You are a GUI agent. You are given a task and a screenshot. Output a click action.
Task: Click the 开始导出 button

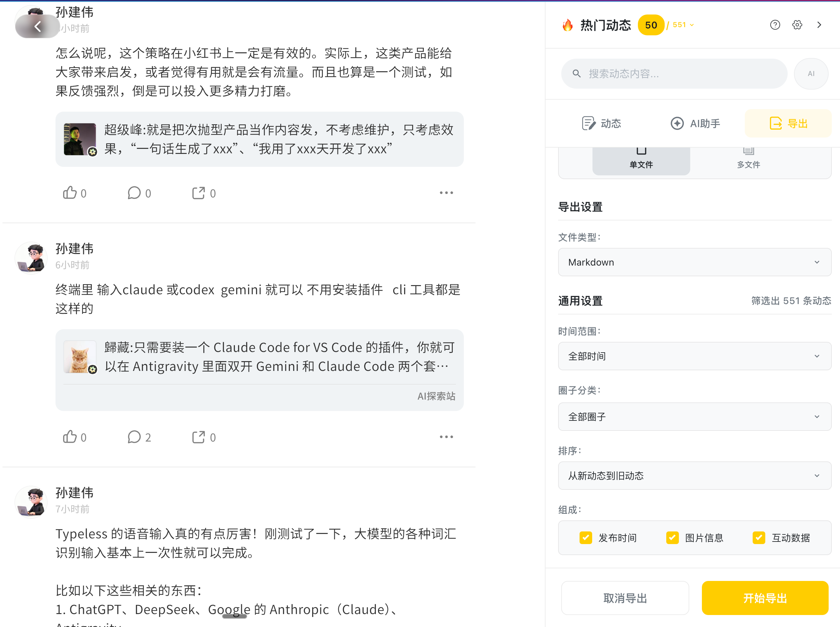[x=765, y=598]
